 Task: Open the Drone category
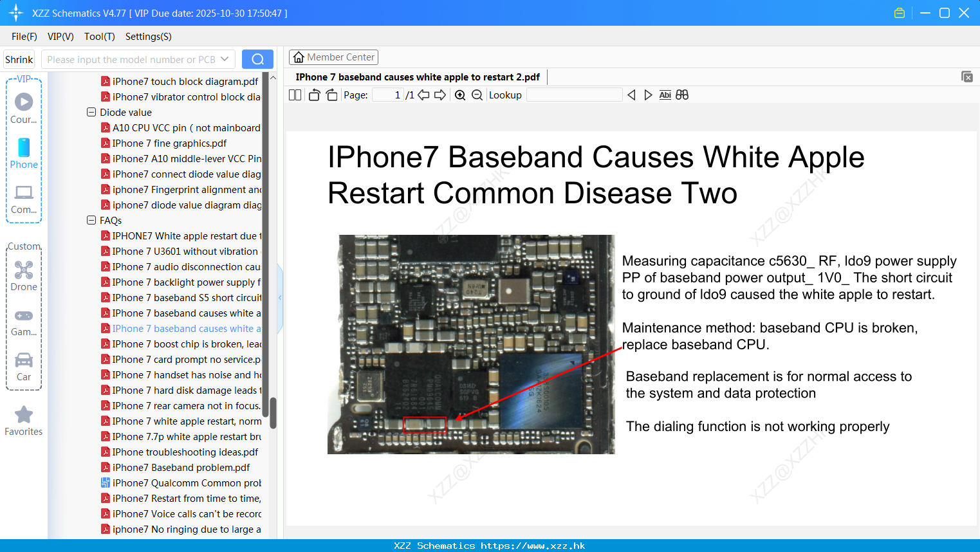pos(24,276)
